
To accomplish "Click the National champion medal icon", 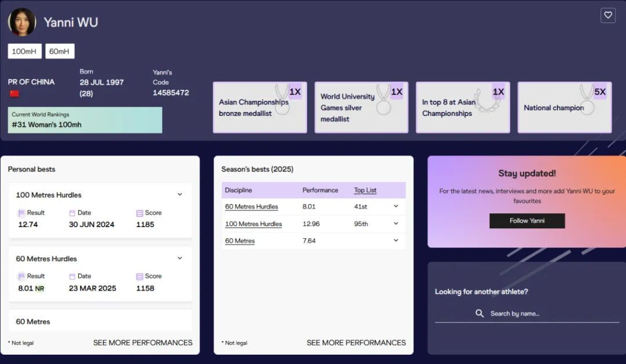I will pyautogui.click(x=586, y=100).
